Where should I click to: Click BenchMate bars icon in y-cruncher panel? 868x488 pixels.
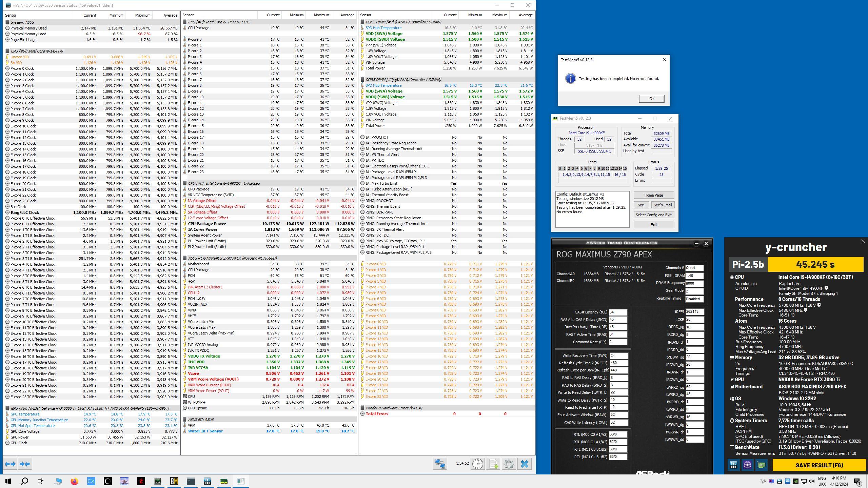(733, 465)
